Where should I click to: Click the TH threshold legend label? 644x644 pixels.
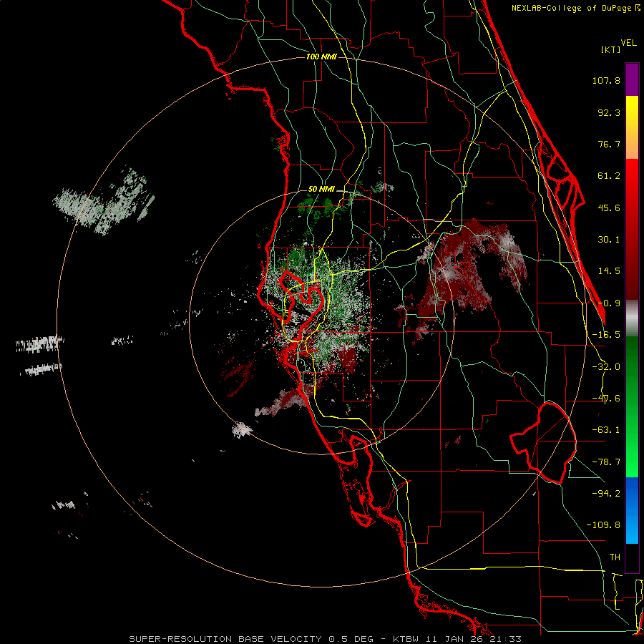pyautogui.click(x=615, y=557)
